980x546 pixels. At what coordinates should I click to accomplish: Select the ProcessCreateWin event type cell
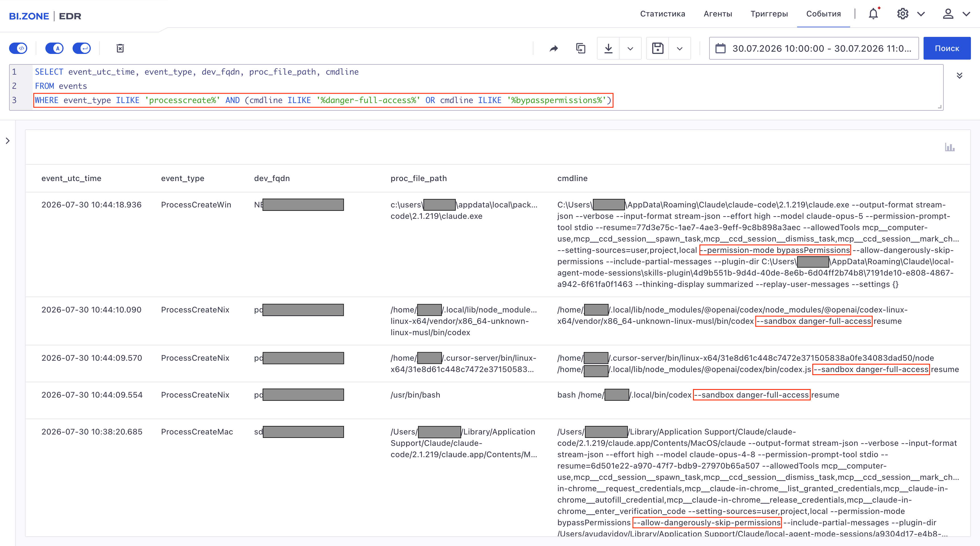coord(196,205)
